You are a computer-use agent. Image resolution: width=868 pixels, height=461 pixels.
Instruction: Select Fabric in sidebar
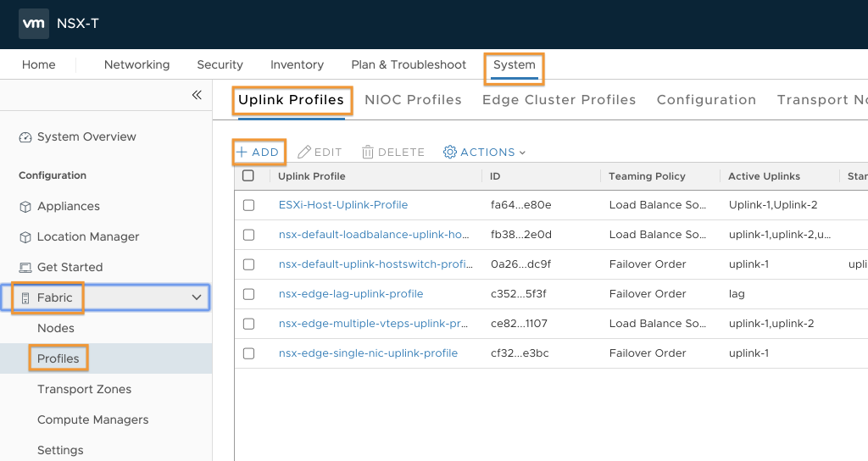55,297
